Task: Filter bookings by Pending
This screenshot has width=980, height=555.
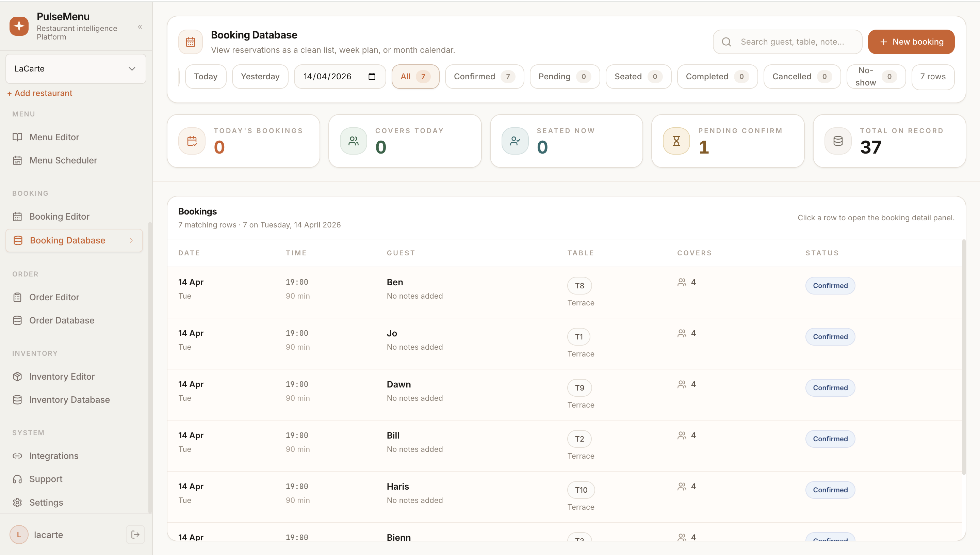Action: (x=565, y=77)
